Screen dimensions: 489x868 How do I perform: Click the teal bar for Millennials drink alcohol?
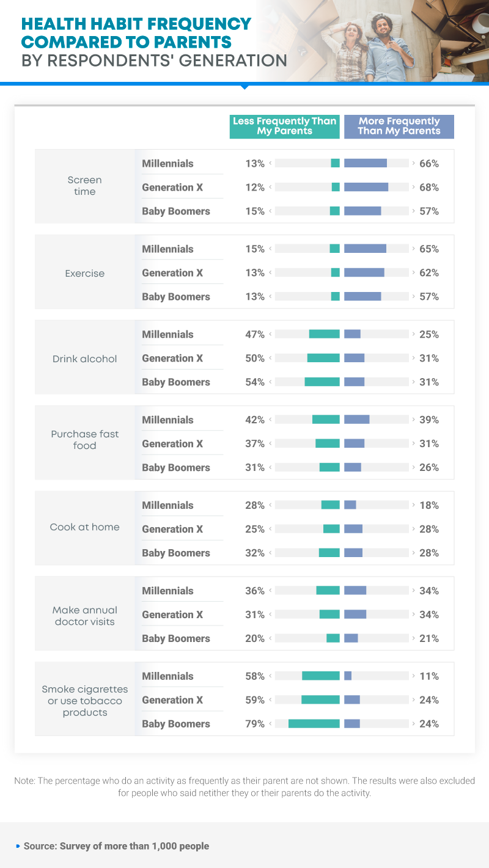point(325,334)
